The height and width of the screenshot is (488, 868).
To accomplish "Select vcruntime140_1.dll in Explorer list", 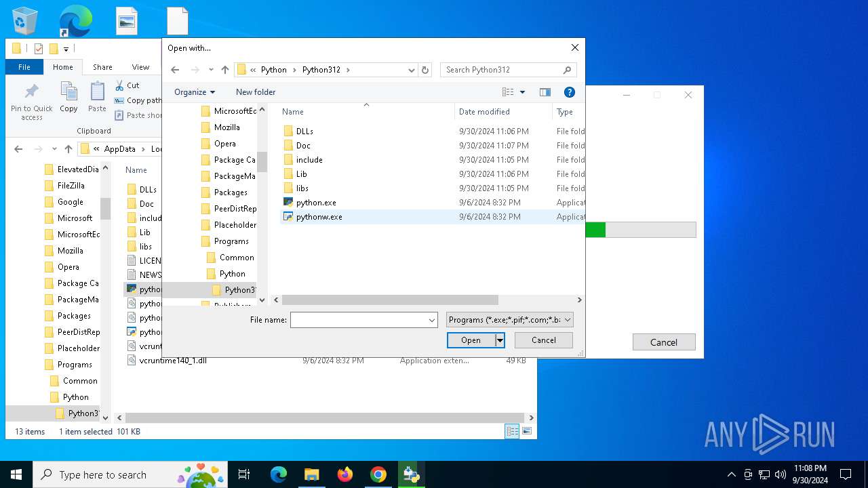I will tap(173, 361).
